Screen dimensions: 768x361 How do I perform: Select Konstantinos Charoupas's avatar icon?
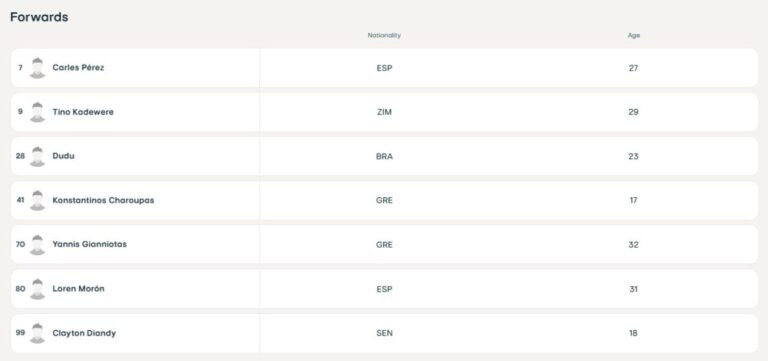(x=37, y=200)
